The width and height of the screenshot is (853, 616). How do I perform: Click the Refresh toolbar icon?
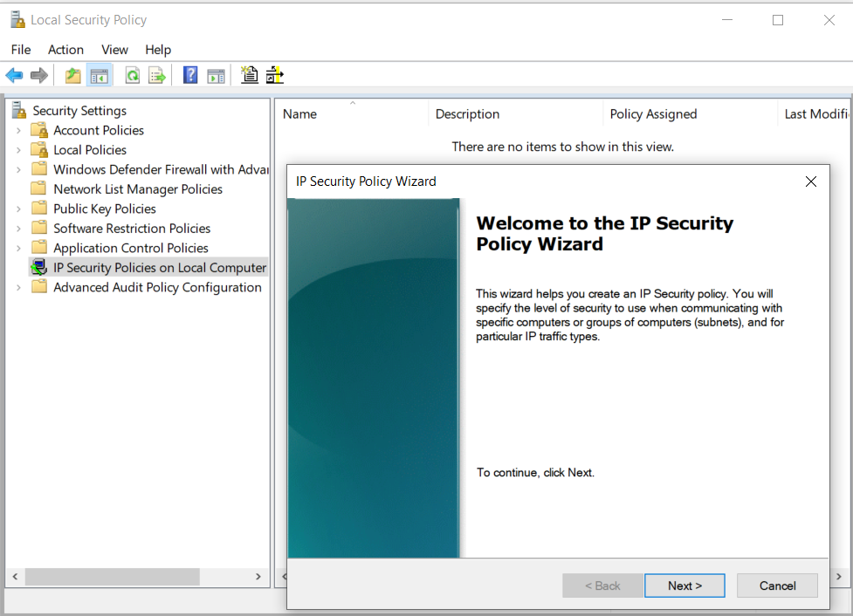coord(132,75)
